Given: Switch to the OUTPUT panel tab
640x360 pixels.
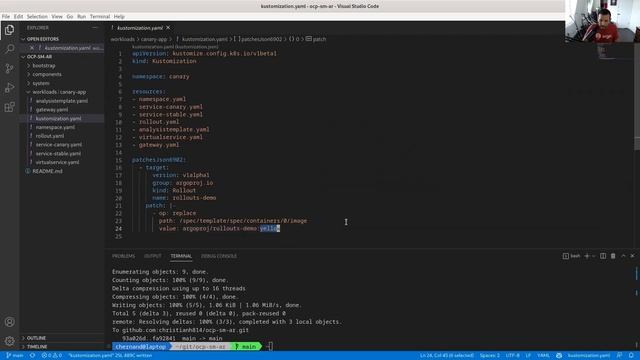Looking at the screenshot, I should [153, 256].
